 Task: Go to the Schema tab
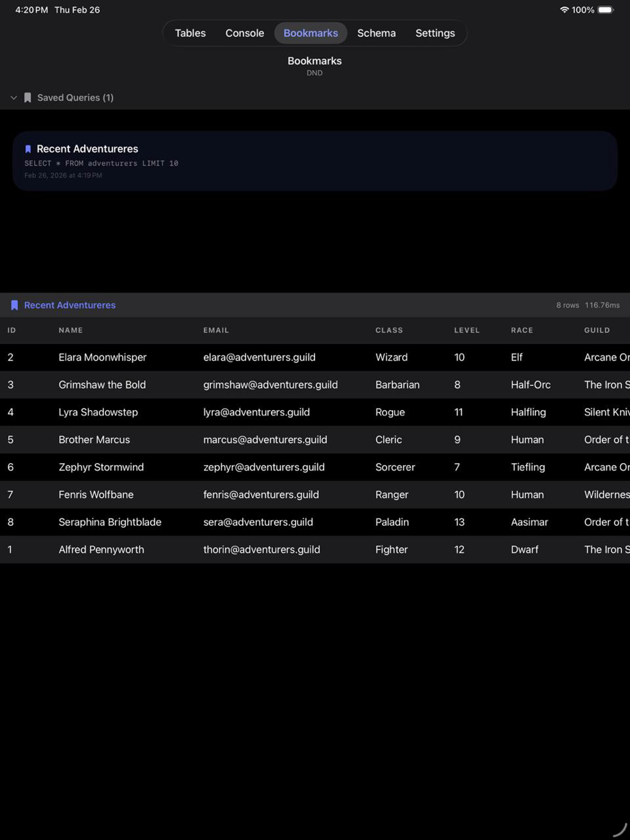coord(376,33)
